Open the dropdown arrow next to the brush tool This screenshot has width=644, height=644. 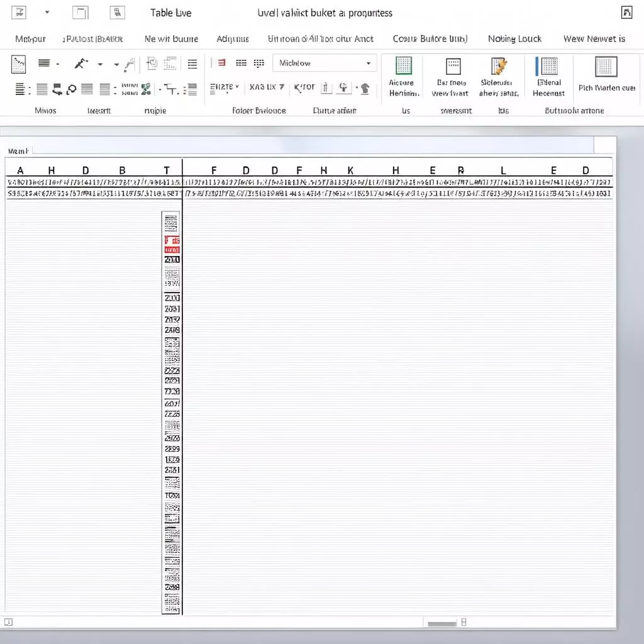click(99, 63)
